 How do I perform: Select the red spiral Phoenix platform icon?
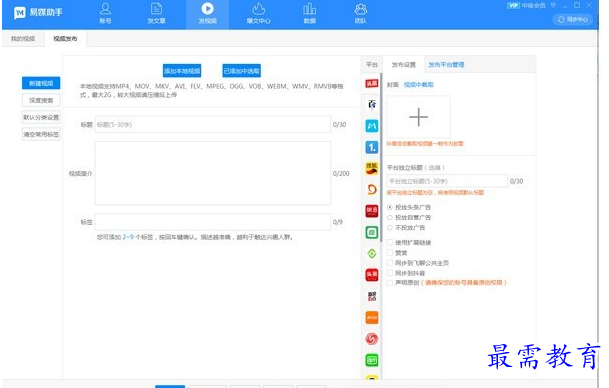[372, 339]
